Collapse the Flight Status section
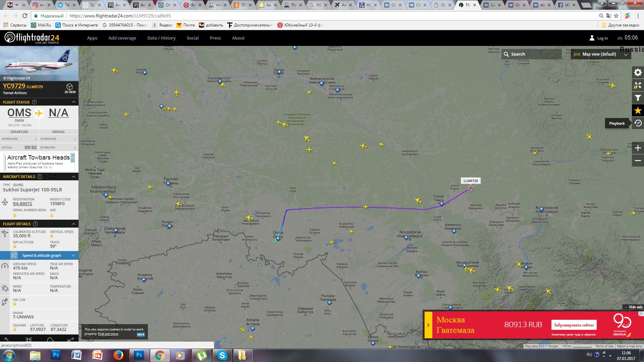The width and height of the screenshot is (644, 362). [74, 102]
